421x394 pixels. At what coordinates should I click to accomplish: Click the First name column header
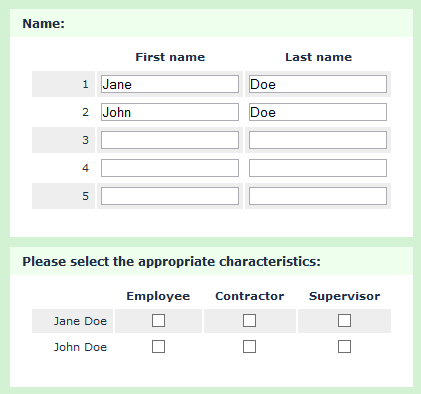170,57
